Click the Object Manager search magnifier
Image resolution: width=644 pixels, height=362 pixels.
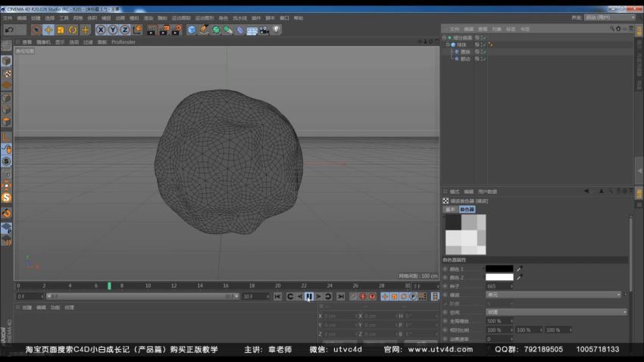612,29
